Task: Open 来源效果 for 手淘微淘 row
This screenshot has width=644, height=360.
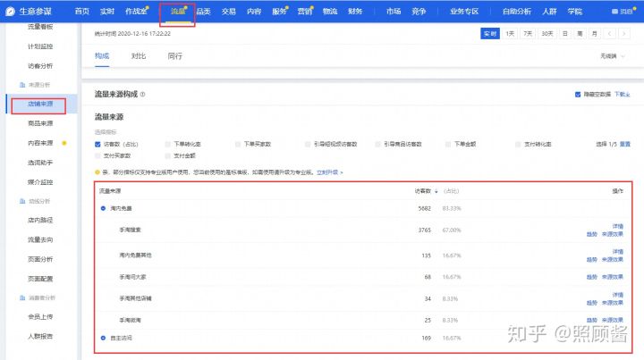Action: point(613,320)
